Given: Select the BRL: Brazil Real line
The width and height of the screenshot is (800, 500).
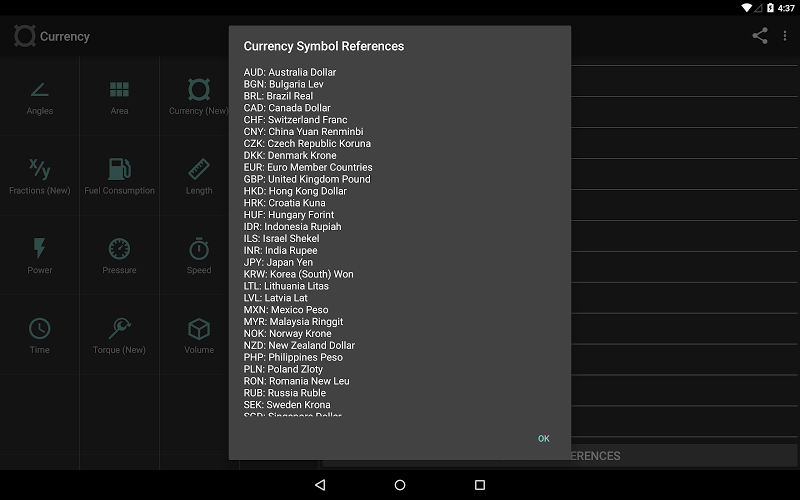Looking at the screenshot, I should click(x=278, y=96).
